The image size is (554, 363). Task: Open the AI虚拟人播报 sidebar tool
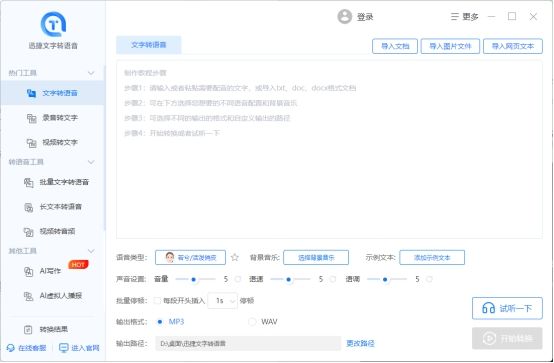(x=52, y=296)
